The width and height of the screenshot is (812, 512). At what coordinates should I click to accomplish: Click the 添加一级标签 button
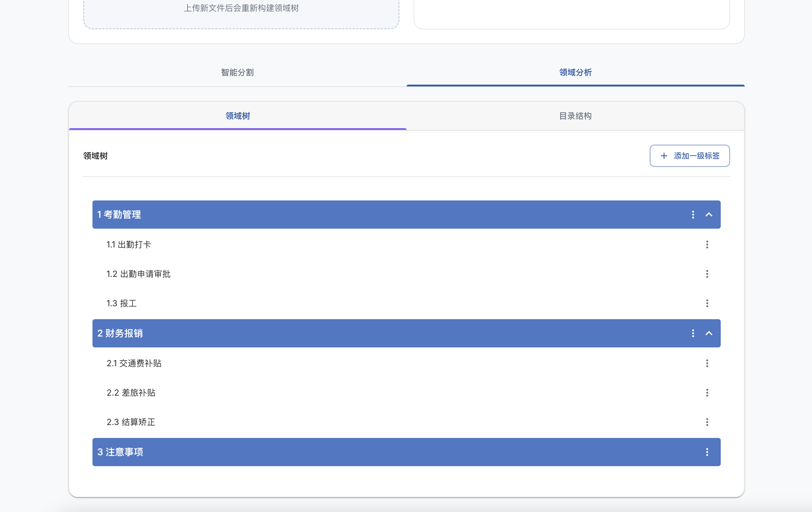[x=690, y=155]
